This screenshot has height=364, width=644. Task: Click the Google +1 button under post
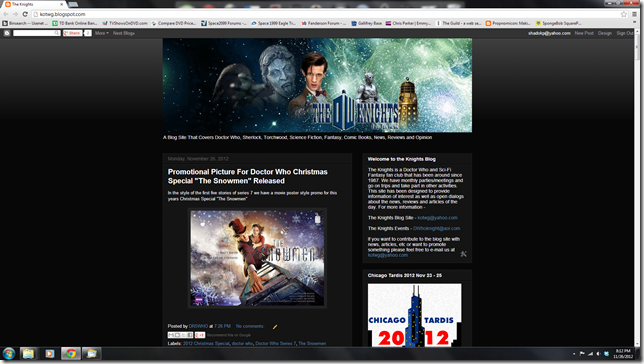click(200, 335)
